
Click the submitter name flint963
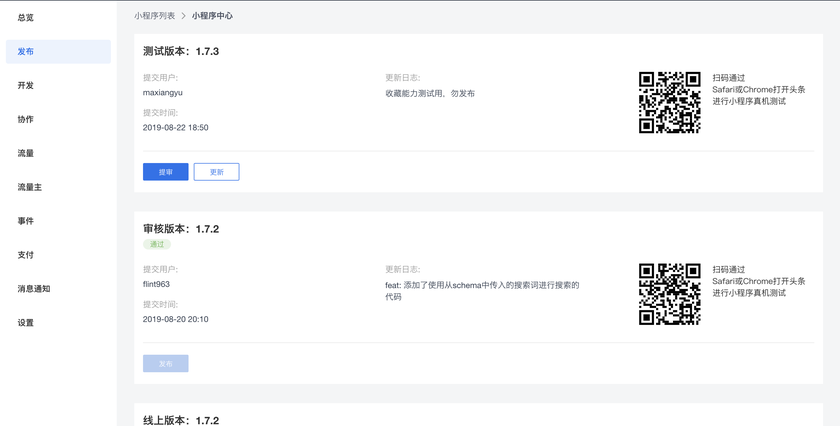(x=156, y=284)
